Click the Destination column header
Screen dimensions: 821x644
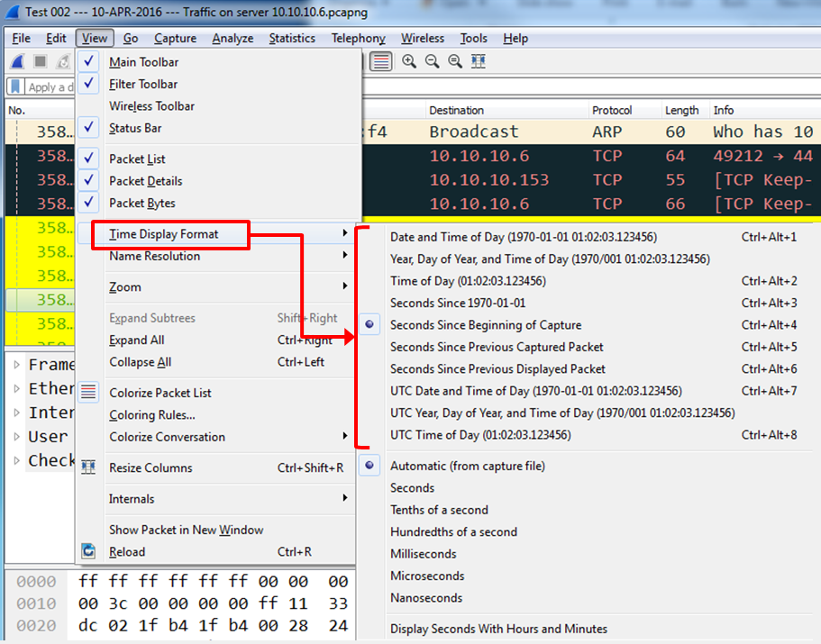click(506, 111)
